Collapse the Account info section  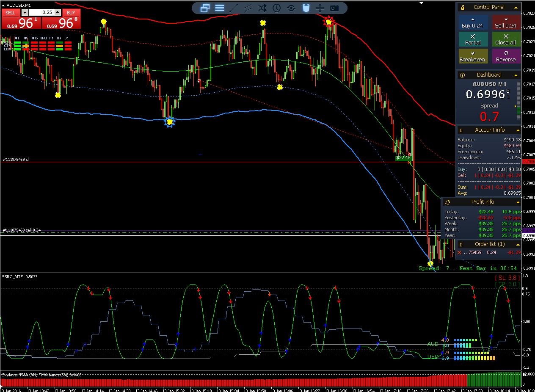[518, 130]
